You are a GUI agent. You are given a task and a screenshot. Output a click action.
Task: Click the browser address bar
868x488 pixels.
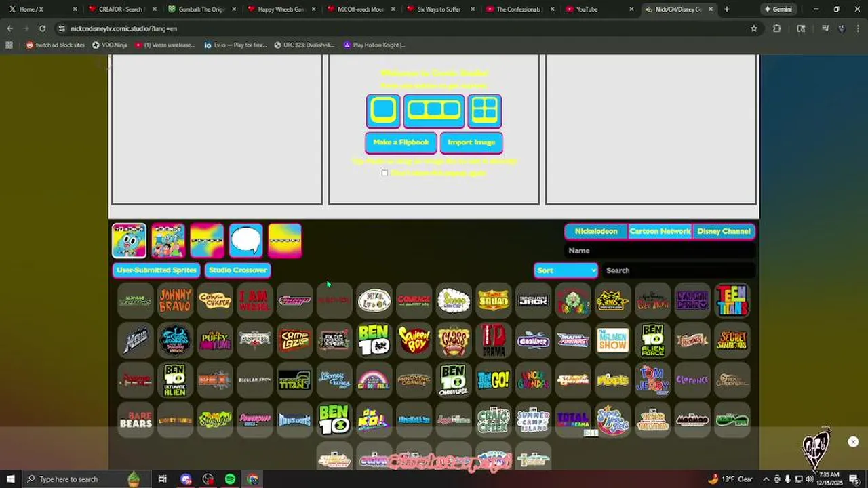pos(400,28)
